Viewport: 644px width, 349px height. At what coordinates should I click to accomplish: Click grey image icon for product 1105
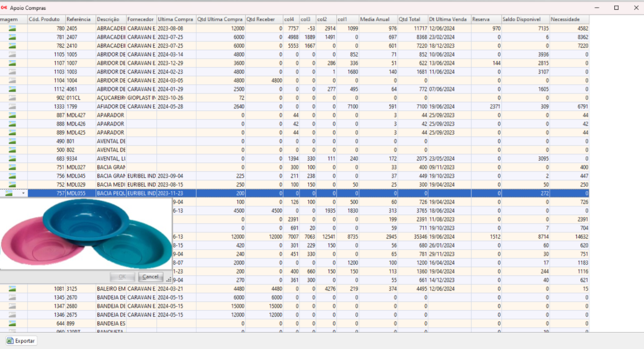click(11, 55)
